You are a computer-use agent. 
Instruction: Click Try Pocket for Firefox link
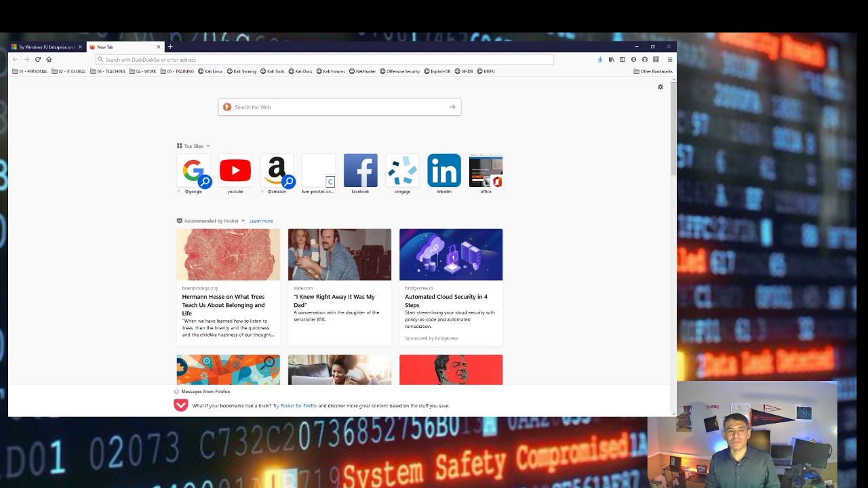click(x=295, y=406)
